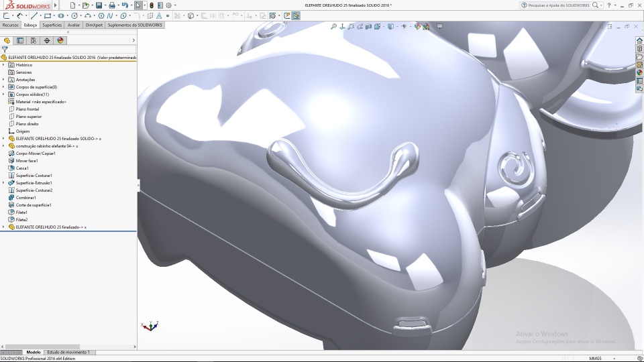Switch to the Superfícies tab
This screenshot has width=644, height=362.
pyautogui.click(x=52, y=25)
